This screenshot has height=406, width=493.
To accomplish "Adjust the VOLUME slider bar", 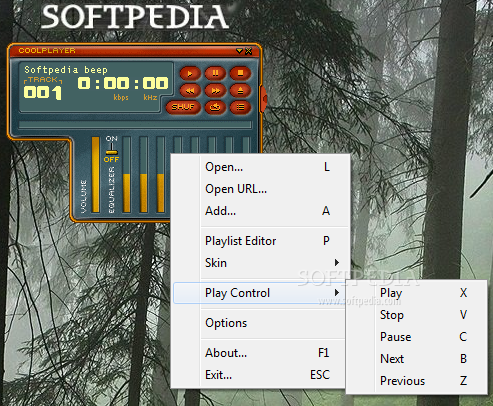I will (96, 174).
